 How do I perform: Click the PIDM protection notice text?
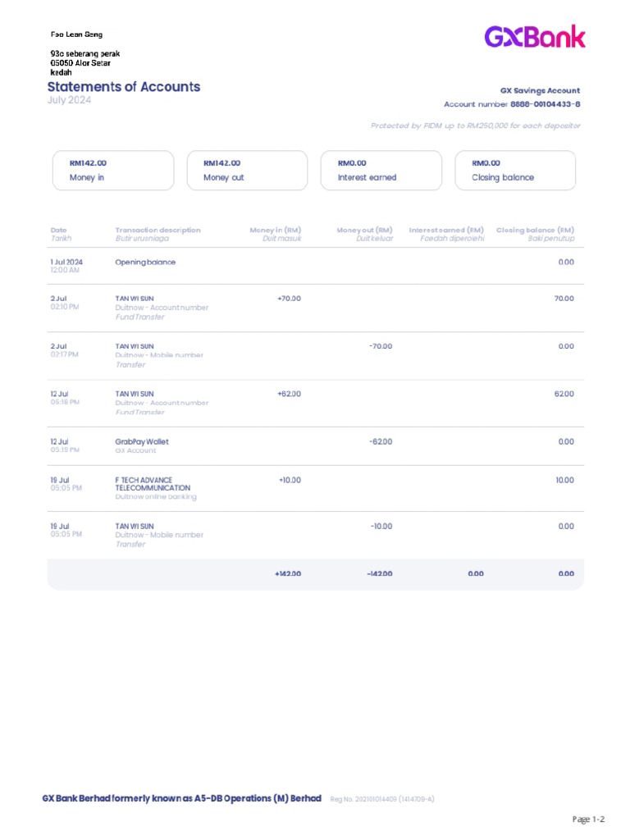coord(475,126)
